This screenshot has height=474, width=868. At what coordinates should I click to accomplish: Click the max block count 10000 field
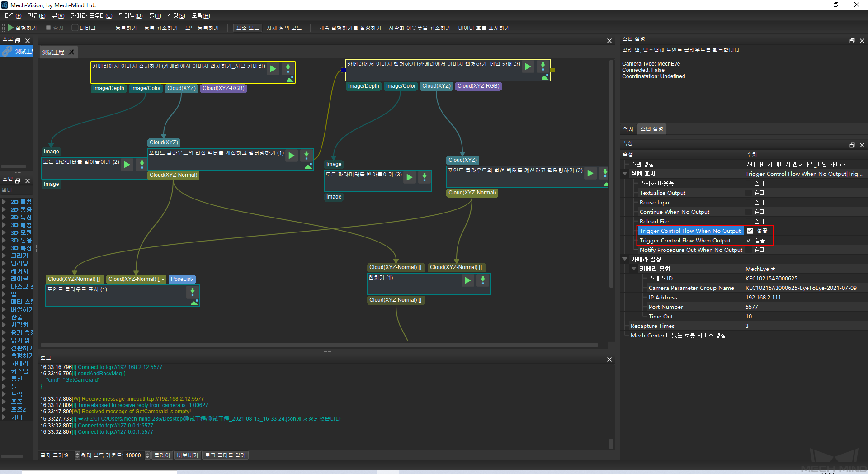(x=135, y=455)
